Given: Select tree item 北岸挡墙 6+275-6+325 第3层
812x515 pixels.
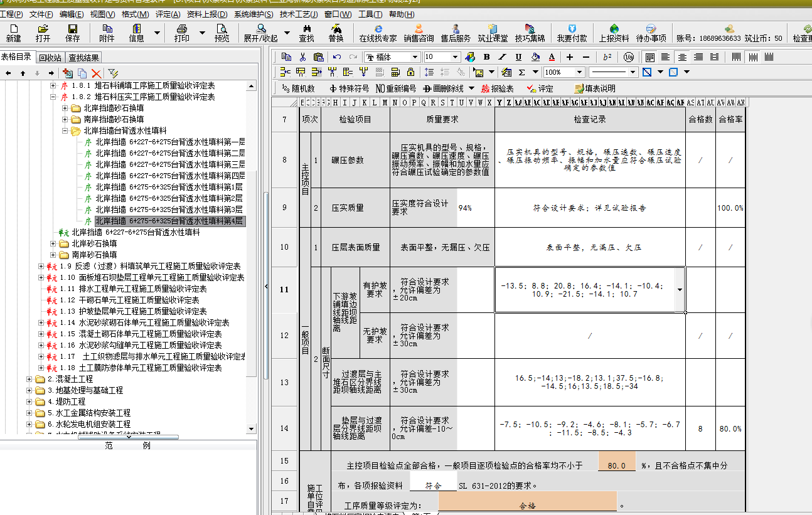Looking at the screenshot, I should point(168,210).
